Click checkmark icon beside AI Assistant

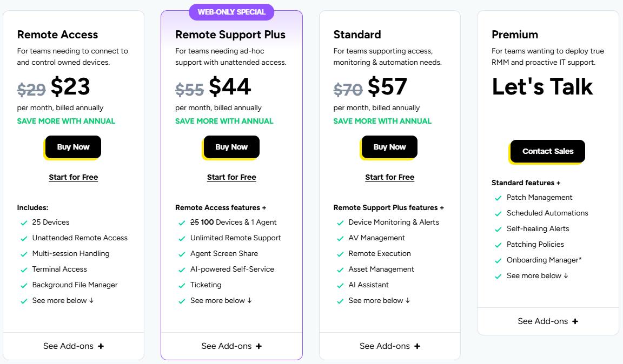pos(340,285)
